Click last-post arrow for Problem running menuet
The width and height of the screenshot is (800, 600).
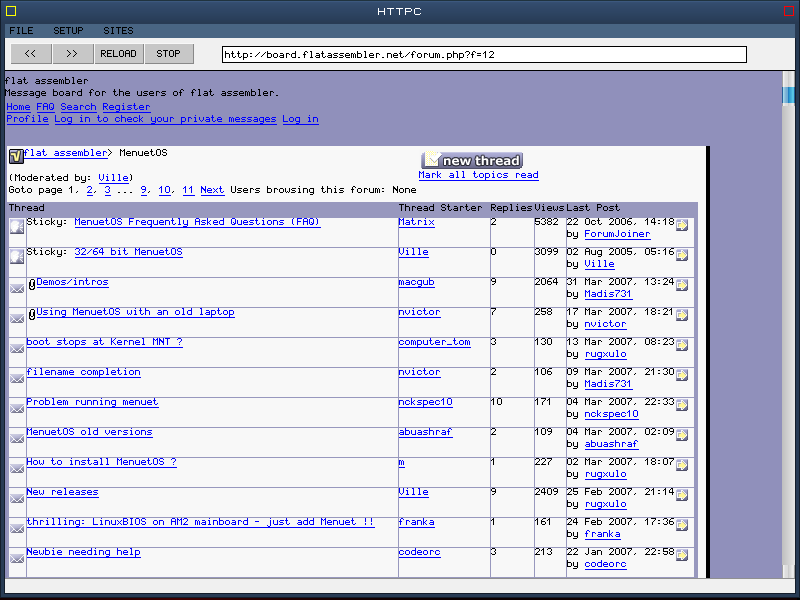coord(682,406)
